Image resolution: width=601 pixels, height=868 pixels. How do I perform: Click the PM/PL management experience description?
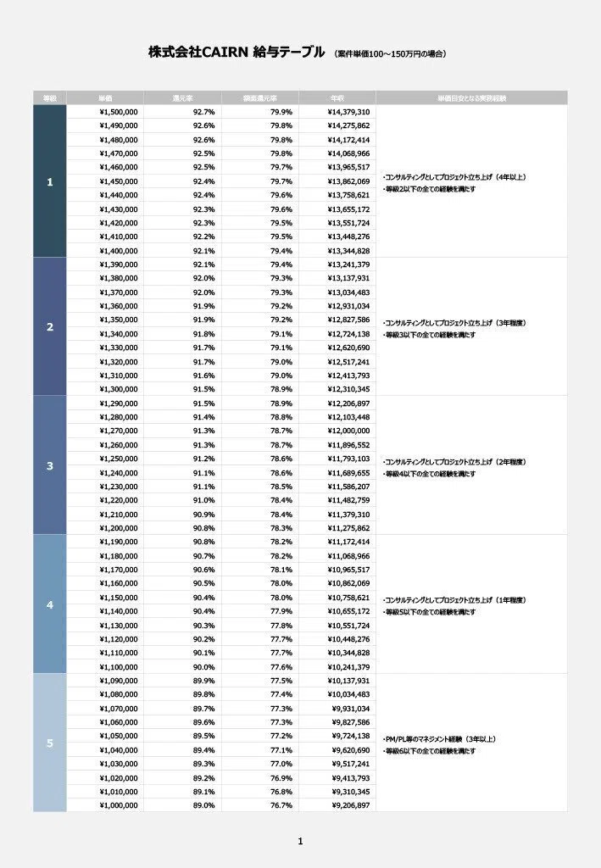point(439,745)
